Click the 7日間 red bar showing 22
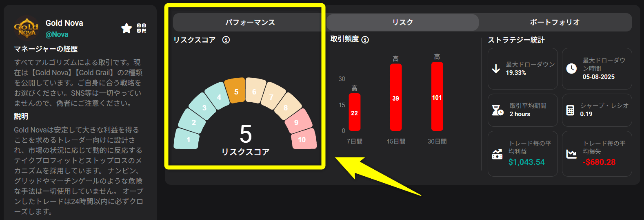The width and height of the screenshot is (644, 220). pyautogui.click(x=354, y=112)
